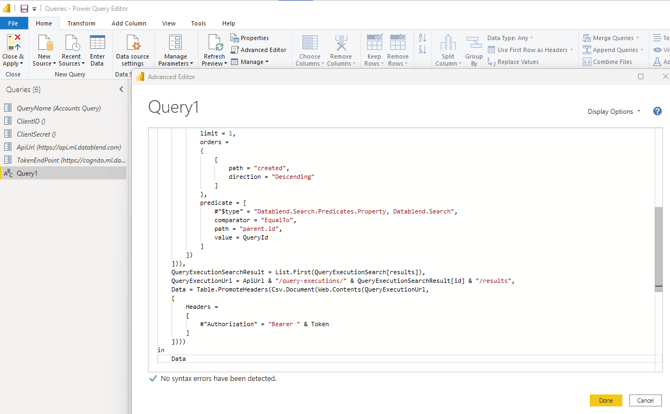Click the Refresh Preview icon

215,43
